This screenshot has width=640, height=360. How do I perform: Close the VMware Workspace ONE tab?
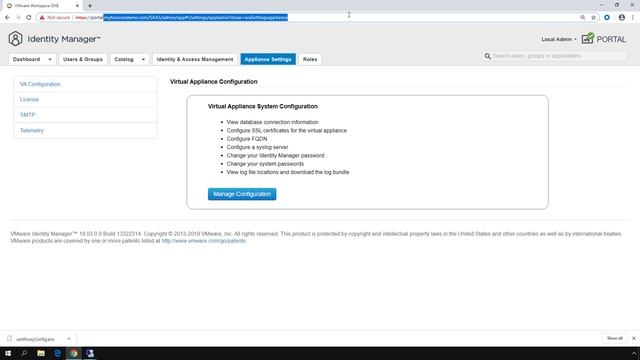coord(78,6)
